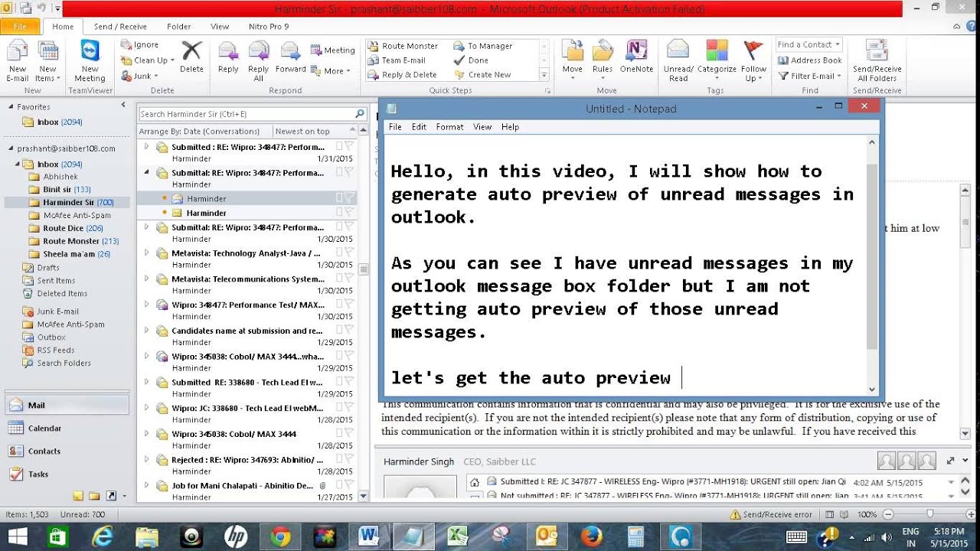
Task: Forward the selected email
Action: click(x=290, y=57)
